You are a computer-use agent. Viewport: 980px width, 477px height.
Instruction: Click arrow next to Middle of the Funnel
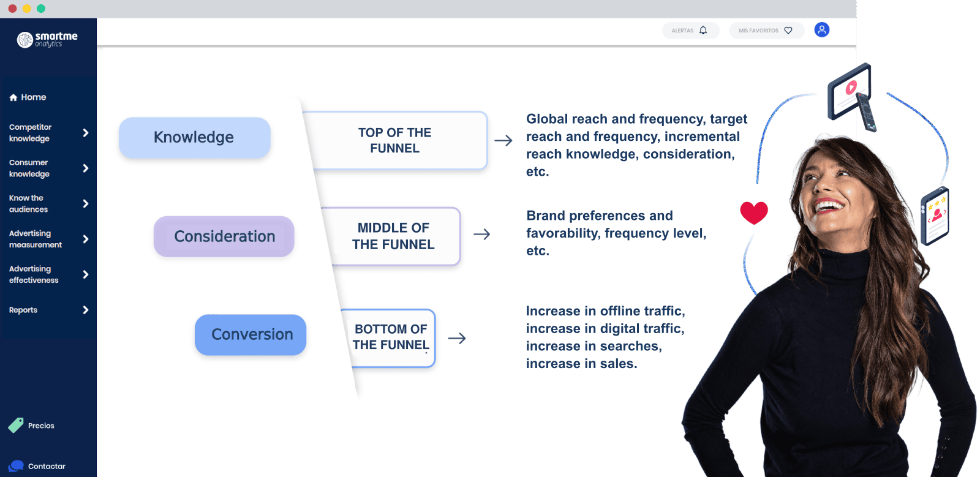click(482, 234)
